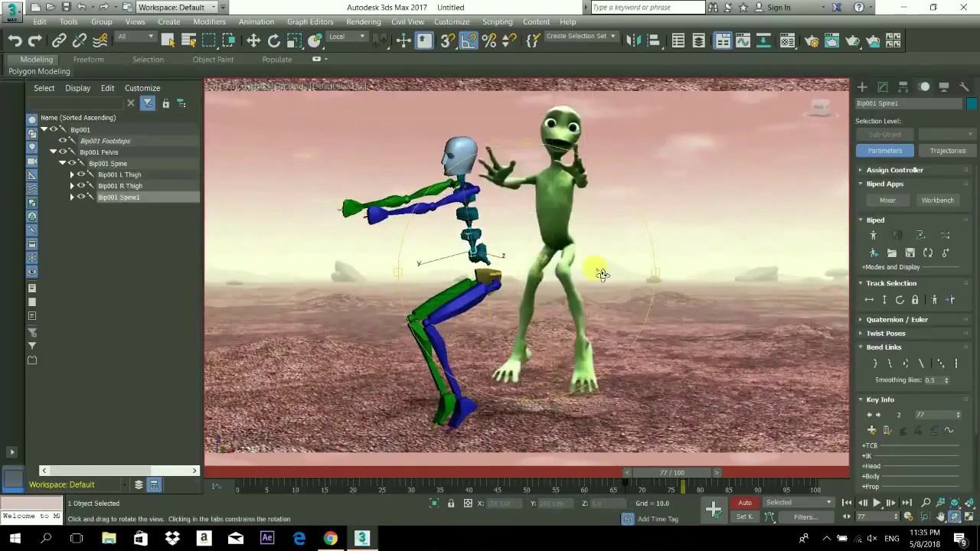Image resolution: width=980 pixels, height=551 pixels.
Task: Open the Local reference coordinate dropdown
Action: click(x=347, y=37)
